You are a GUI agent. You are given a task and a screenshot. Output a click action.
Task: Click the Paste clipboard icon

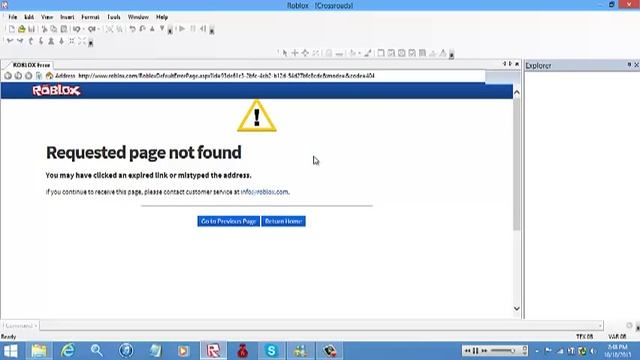click(x=64, y=29)
